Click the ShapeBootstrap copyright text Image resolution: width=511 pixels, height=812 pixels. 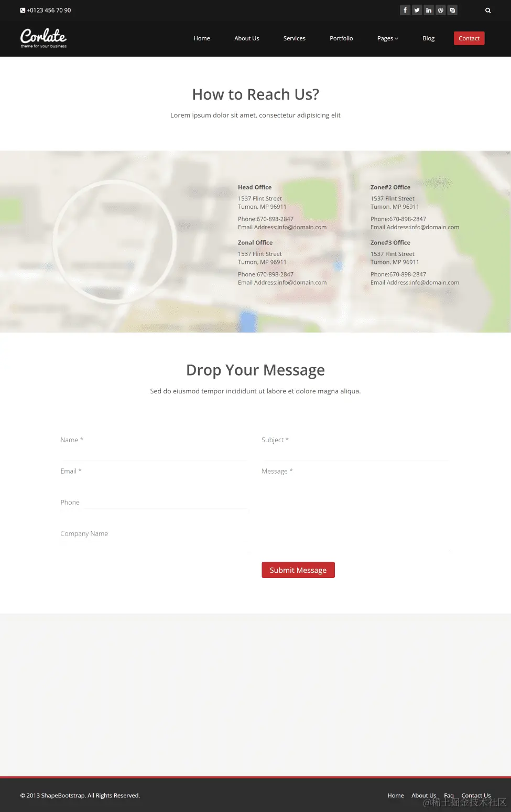[x=80, y=795]
